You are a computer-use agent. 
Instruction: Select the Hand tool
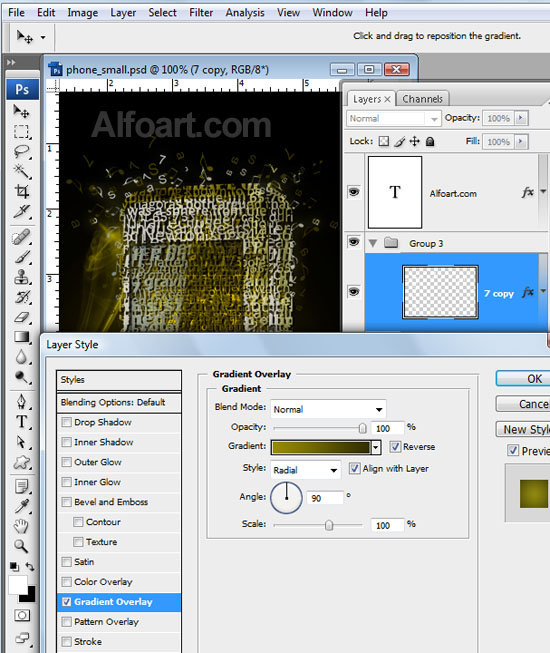point(21,526)
